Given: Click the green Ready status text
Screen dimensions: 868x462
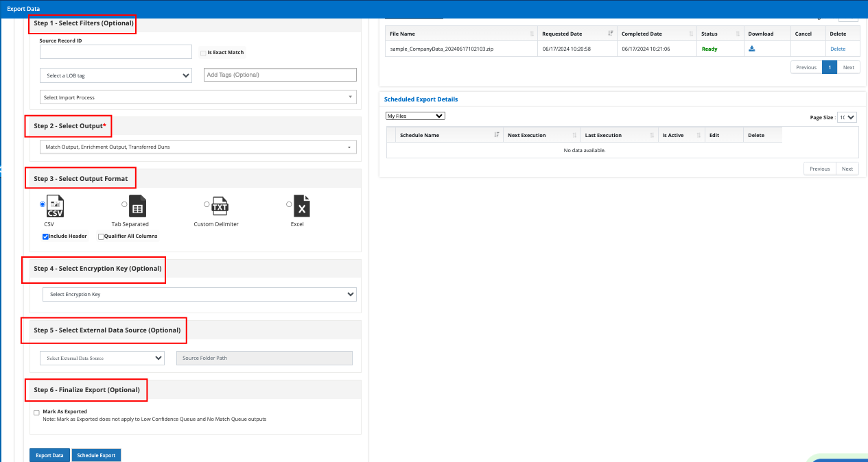Looking at the screenshot, I should [709, 49].
